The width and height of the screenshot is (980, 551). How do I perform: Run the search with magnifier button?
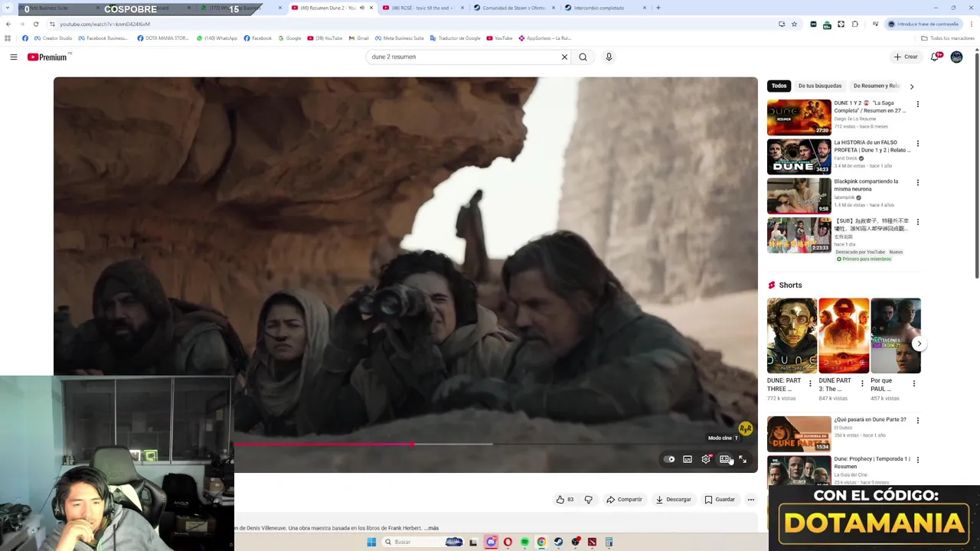click(x=583, y=57)
